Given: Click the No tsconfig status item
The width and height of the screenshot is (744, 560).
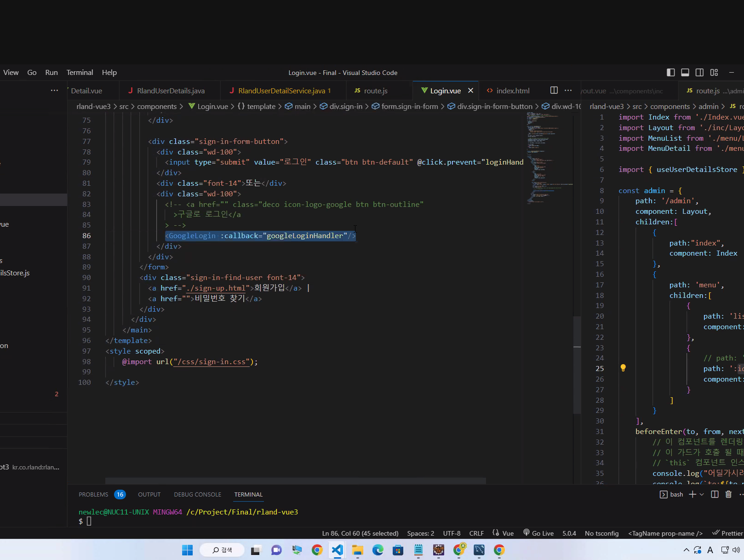Looking at the screenshot, I should pos(601,533).
